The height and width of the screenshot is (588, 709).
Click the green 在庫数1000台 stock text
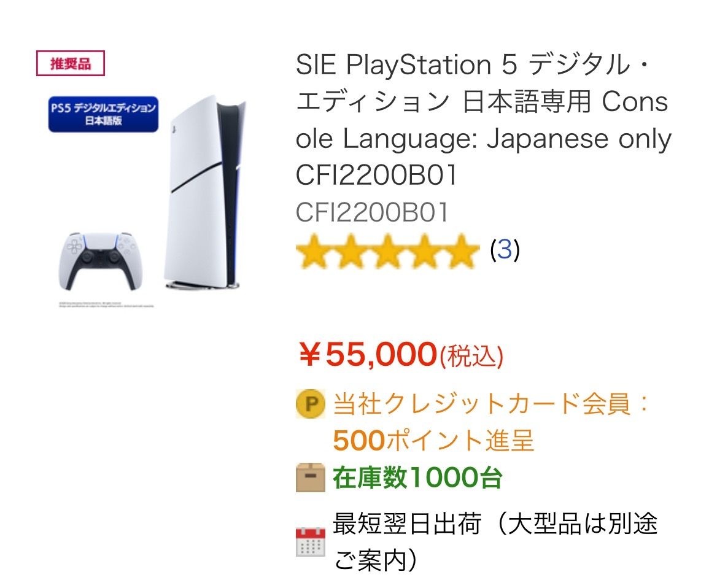click(x=417, y=478)
